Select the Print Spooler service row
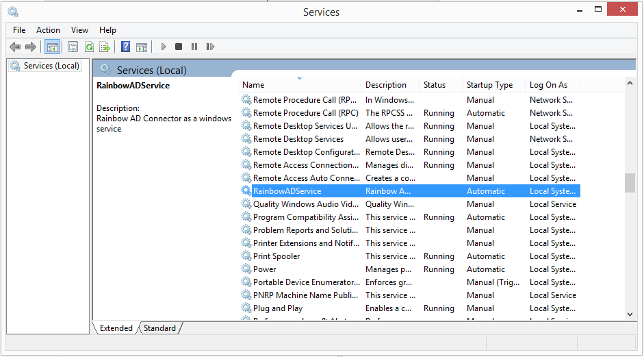644x357 pixels. coord(276,256)
